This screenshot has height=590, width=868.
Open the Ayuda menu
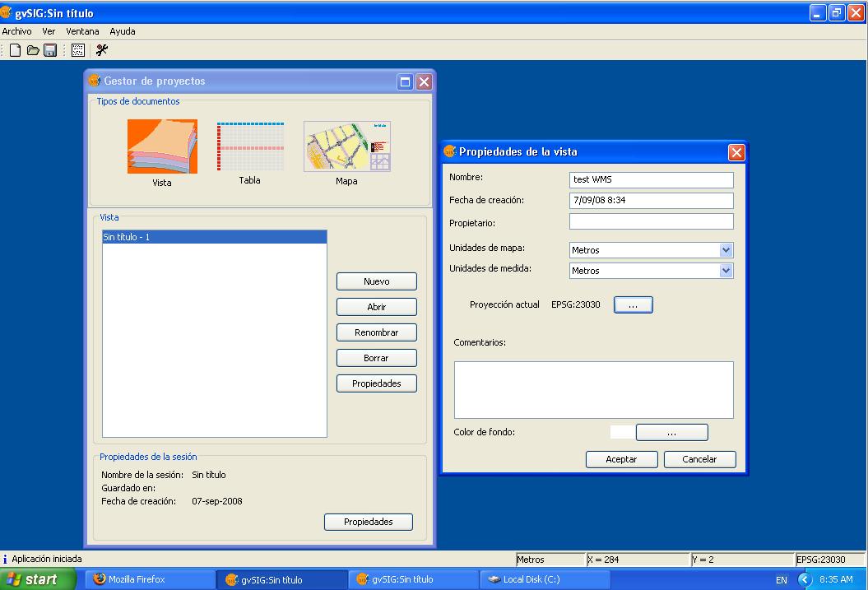[x=123, y=31]
